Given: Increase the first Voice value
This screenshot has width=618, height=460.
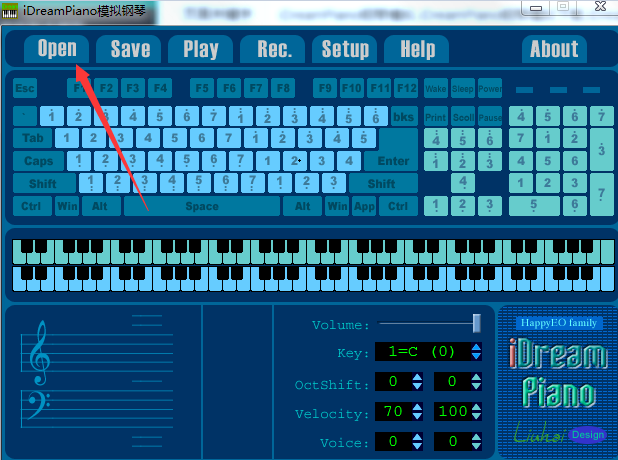Looking at the screenshot, I should coord(417,437).
